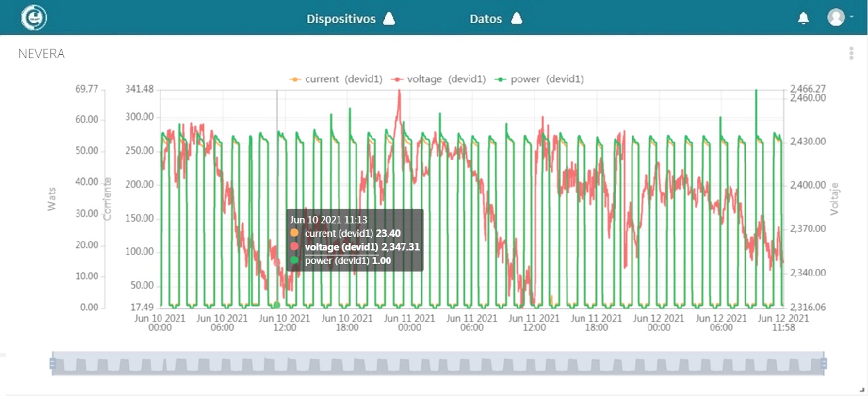Click the user avatar icon

(836, 18)
